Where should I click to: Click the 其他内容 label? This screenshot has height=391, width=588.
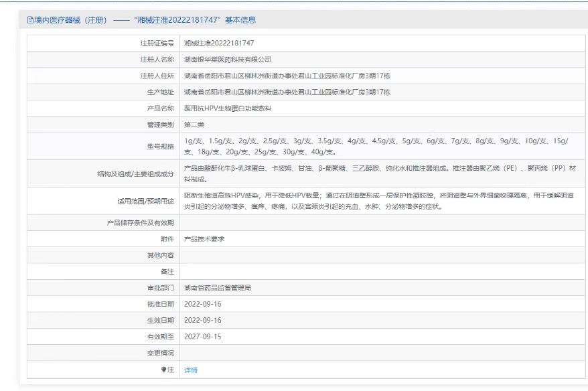161,255
